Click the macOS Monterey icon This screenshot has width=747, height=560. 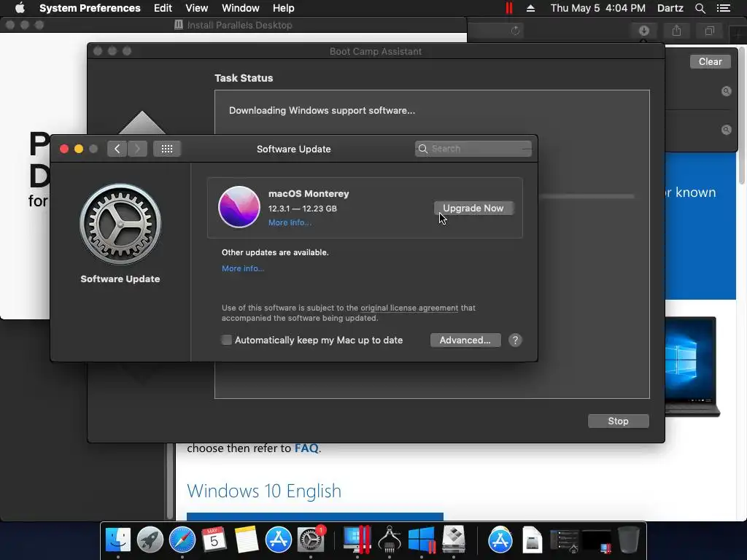point(239,207)
